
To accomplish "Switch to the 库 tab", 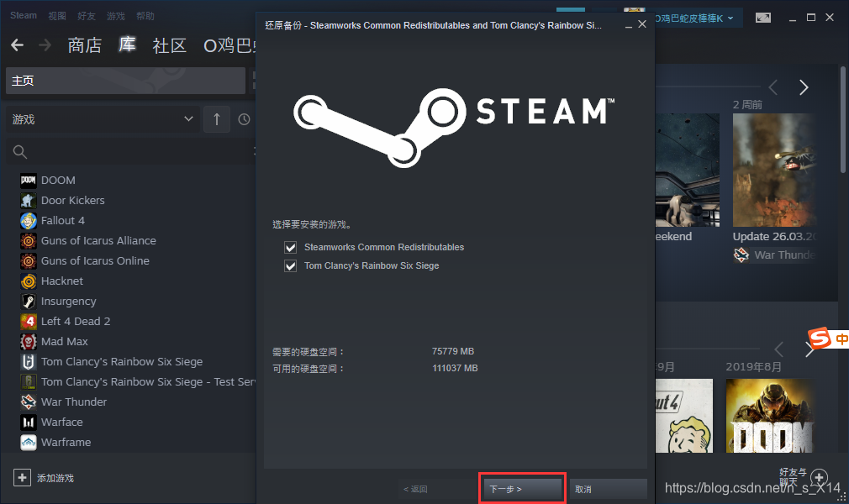I will click(x=127, y=45).
